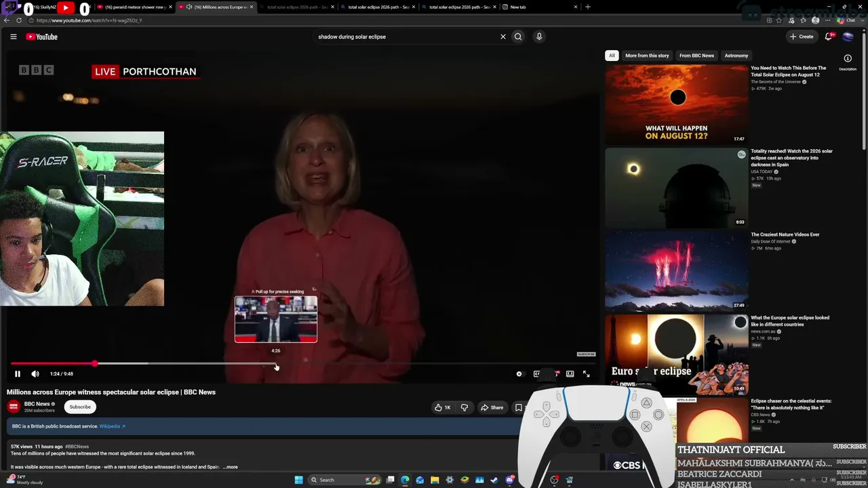Image resolution: width=868 pixels, height=488 pixels.
Task: Select 'From BBC News' filter chip
Action: point(696,56)
